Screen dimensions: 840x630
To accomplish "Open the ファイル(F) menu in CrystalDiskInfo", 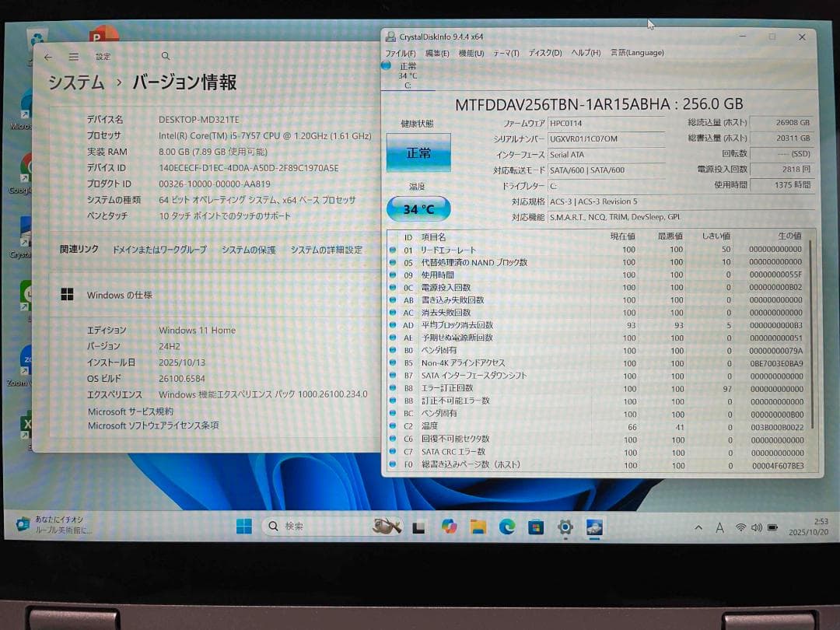I will [400, 52].
